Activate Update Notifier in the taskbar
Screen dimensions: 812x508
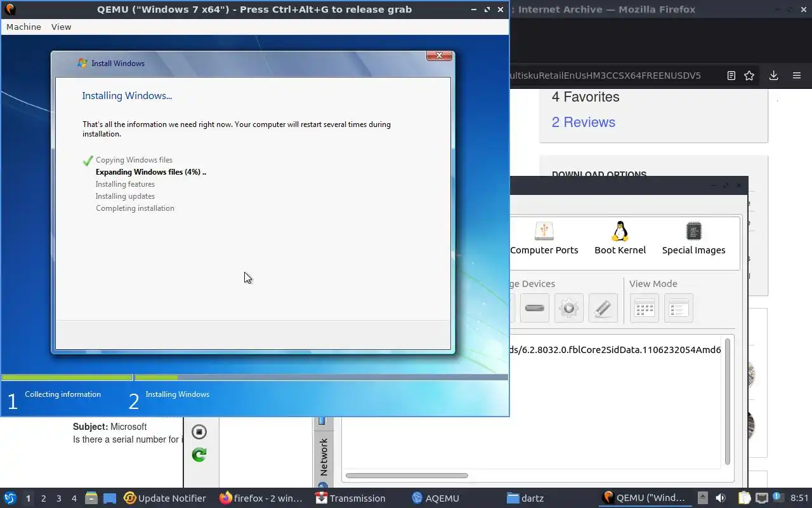click(165, 498)
